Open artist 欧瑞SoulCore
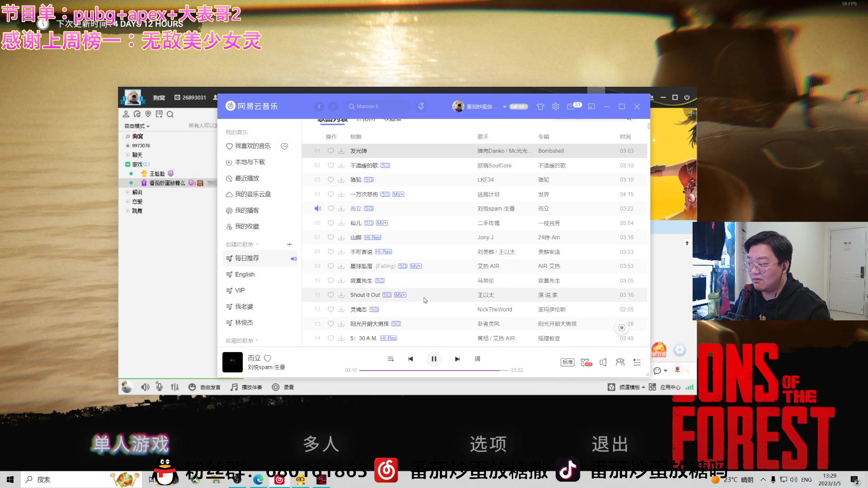868x488 pixels. (495, 165)
